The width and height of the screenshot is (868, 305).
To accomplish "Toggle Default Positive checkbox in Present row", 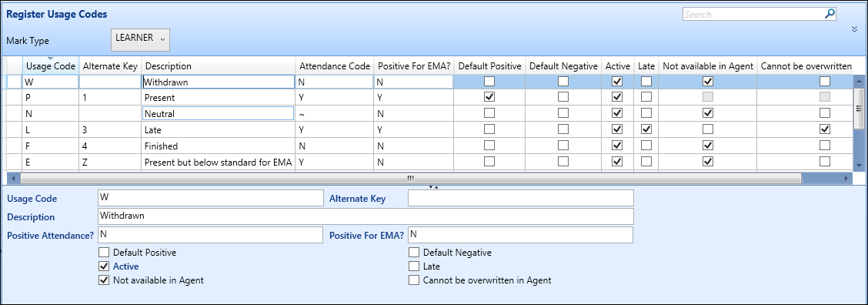I will [489, 97].
